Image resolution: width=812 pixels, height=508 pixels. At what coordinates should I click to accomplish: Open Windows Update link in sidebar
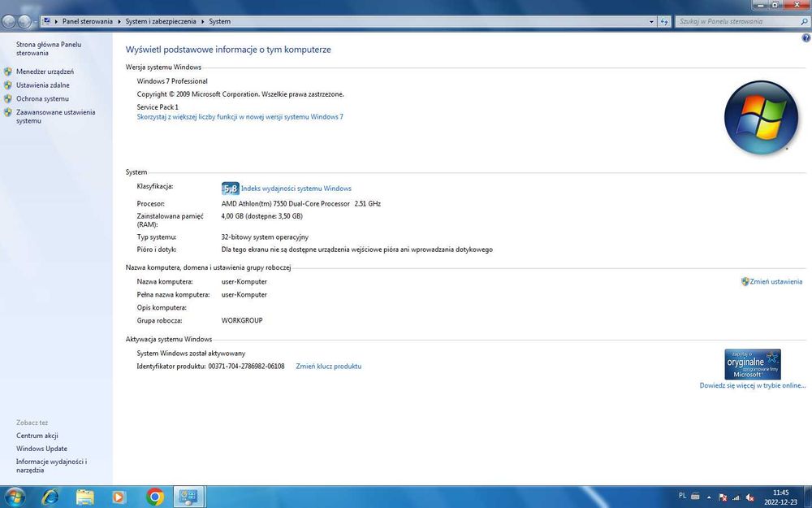coord(41,449)
